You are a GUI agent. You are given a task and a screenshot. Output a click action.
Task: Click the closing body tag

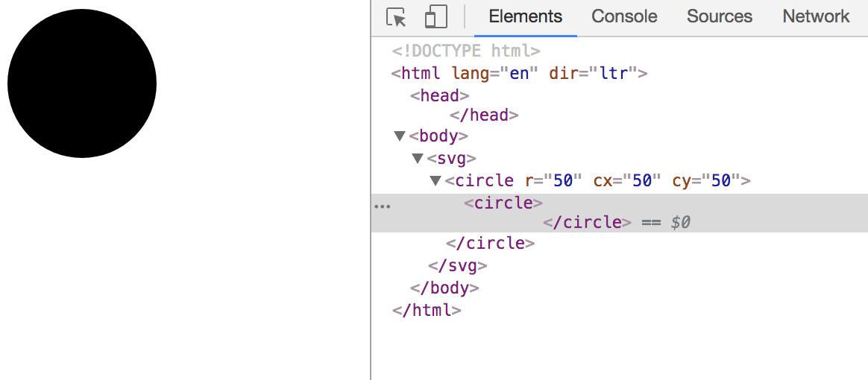tap(444, 288)
